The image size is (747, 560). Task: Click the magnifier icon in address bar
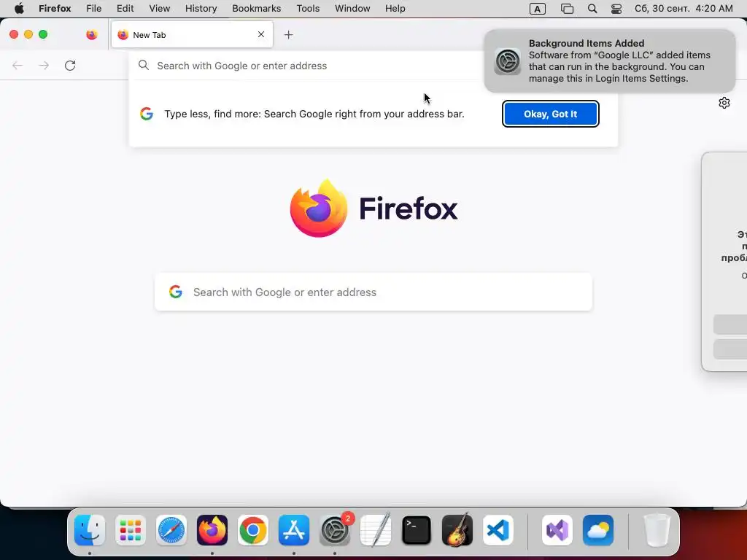pos(144,65)
